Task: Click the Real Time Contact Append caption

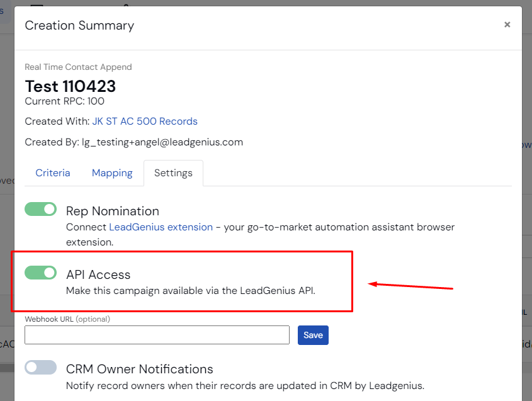Action: click(x=78, y=67)
